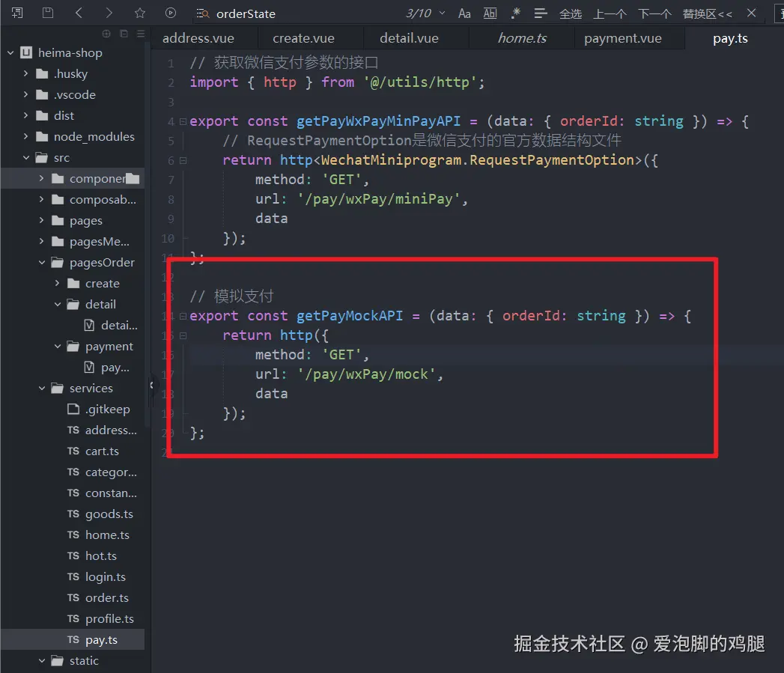The height and width of the screenshot is (673, 784).
Task: Open the sidebar hamburger menu icon
Action: pos(141,34)
